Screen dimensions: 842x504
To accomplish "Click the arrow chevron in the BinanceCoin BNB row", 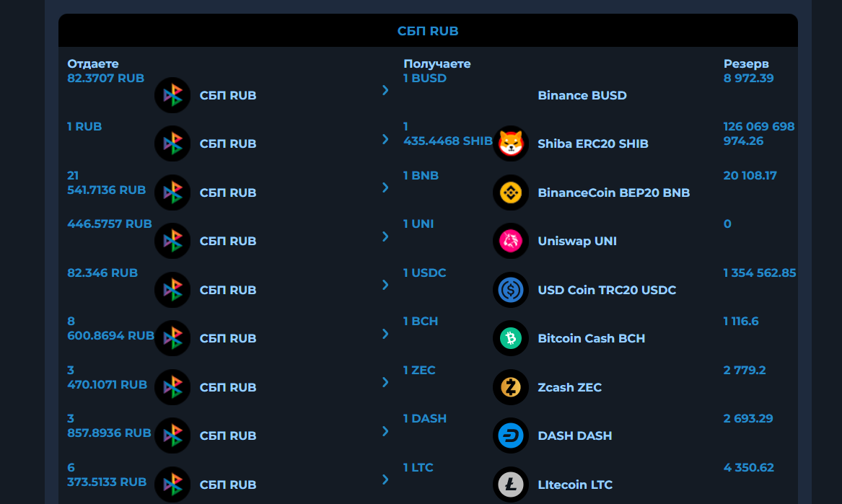I will 385,187.
